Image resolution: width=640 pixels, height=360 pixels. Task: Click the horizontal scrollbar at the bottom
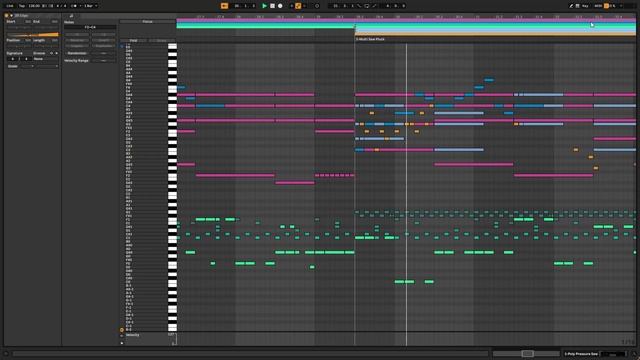click(x=251, y=354)
